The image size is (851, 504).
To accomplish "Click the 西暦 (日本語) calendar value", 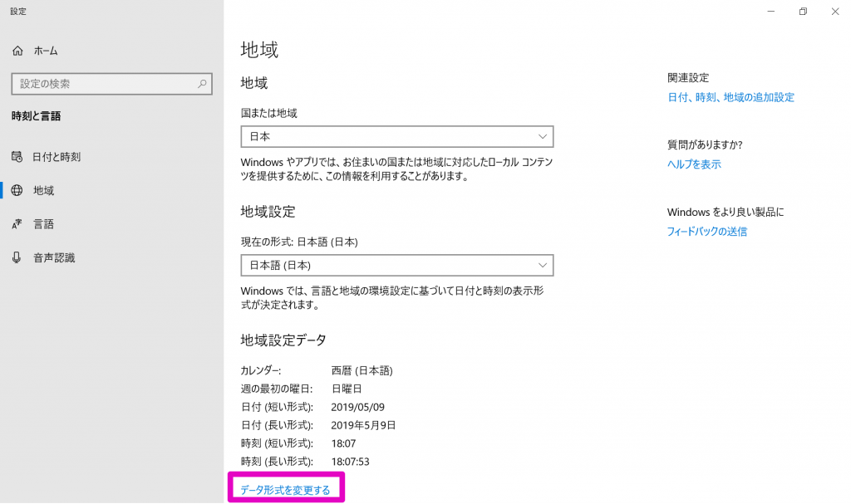I will (362, 370).
